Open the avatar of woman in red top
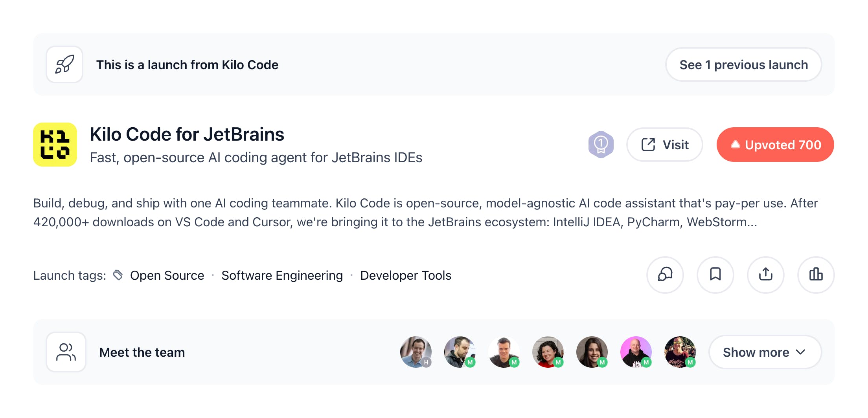868x418 pixels. pyautogui.click(x=548, y=352)
